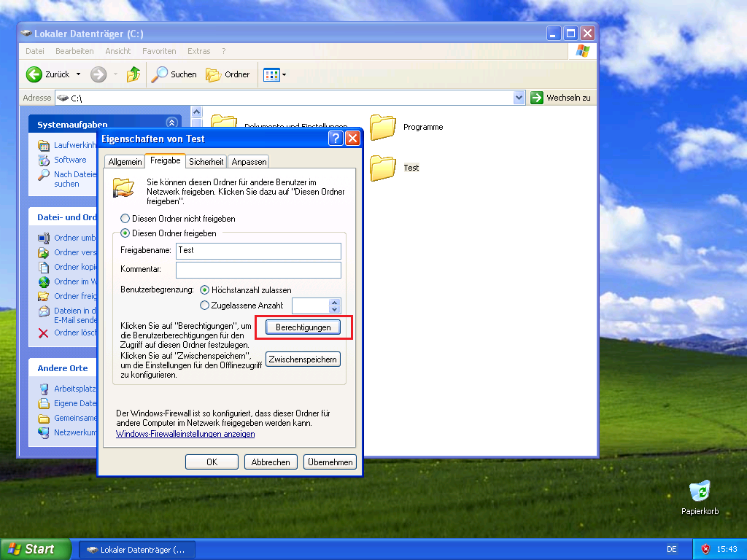Open the Windows Start menu

(36, 549)
